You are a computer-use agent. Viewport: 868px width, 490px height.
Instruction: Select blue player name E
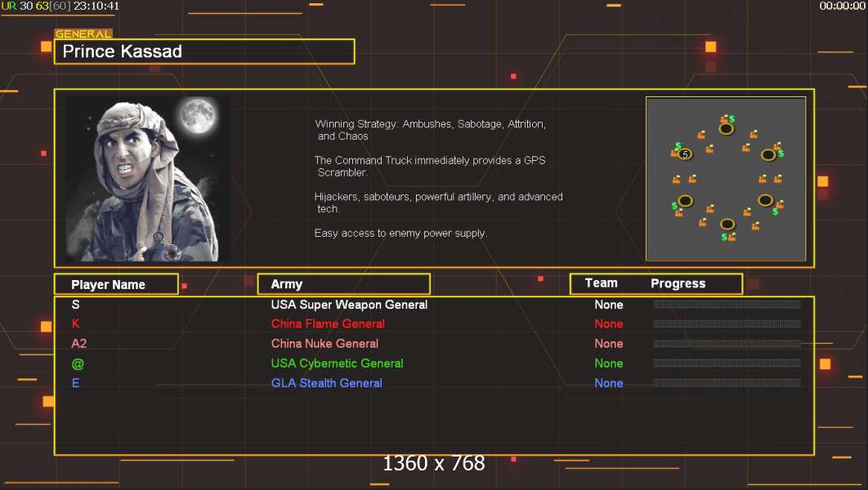(76, 383)
